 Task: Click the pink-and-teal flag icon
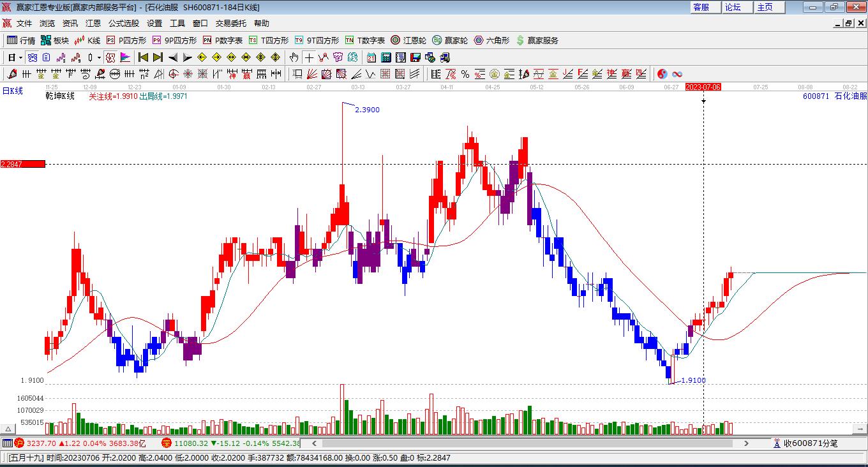click(x=125, y=57)
